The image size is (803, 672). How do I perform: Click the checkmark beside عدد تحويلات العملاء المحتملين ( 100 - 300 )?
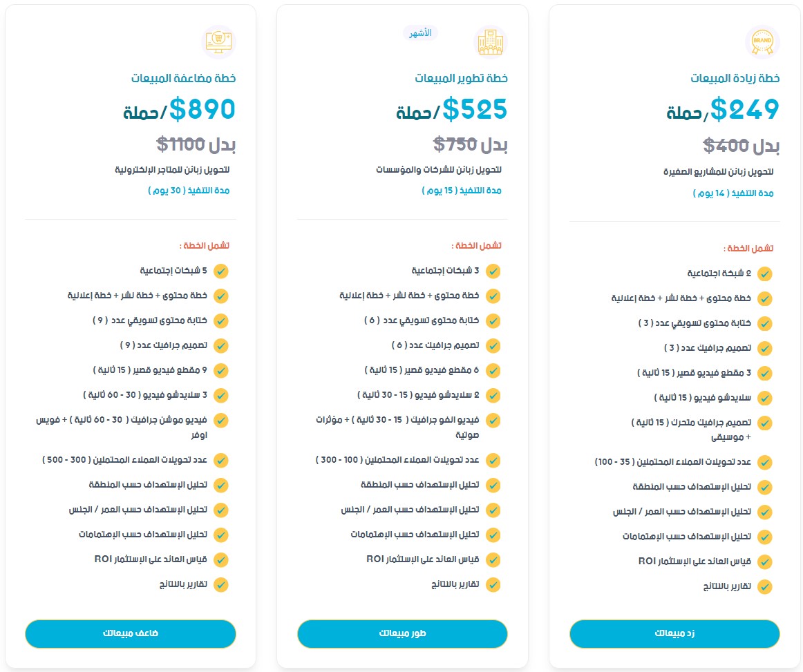point(493,461)
